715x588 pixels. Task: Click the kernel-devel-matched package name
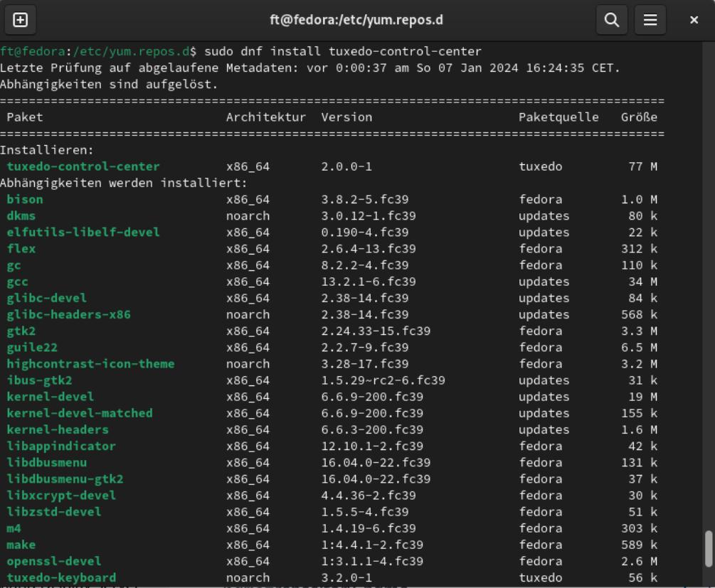[80, 413]
